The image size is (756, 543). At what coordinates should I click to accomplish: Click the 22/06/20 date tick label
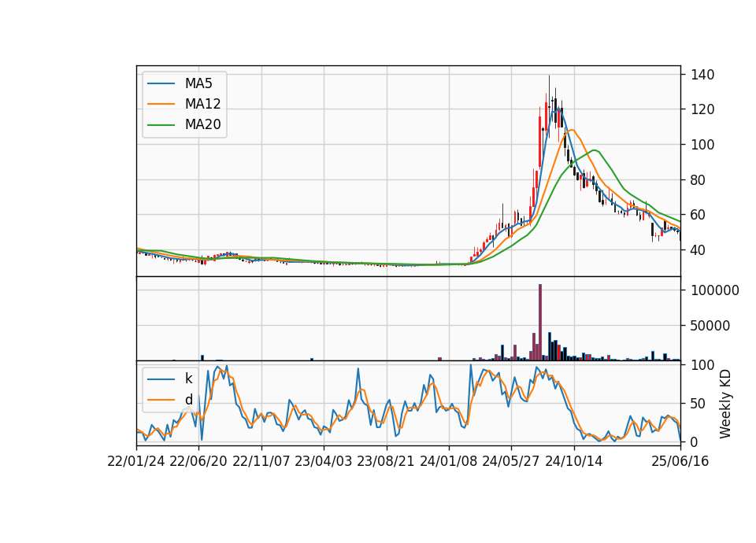(x=198, y=462)
